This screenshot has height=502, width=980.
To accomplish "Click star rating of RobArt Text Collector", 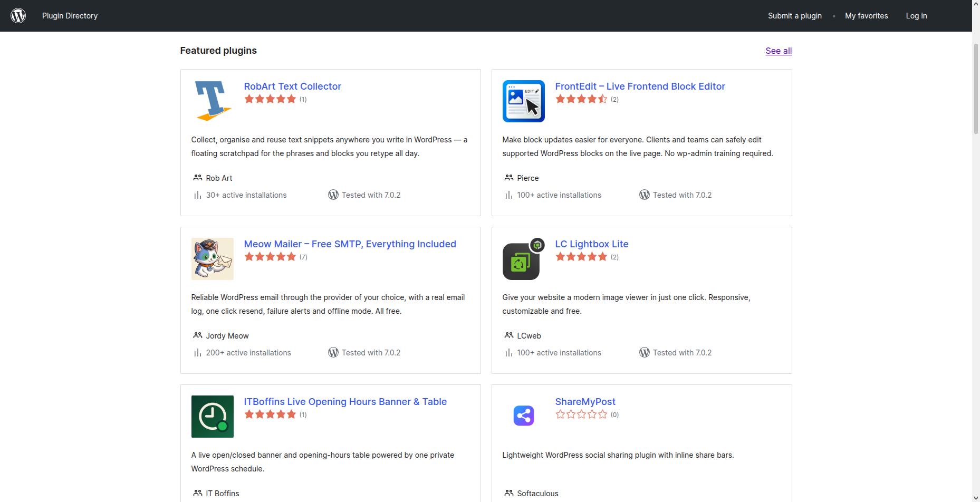I will (270, 99).
